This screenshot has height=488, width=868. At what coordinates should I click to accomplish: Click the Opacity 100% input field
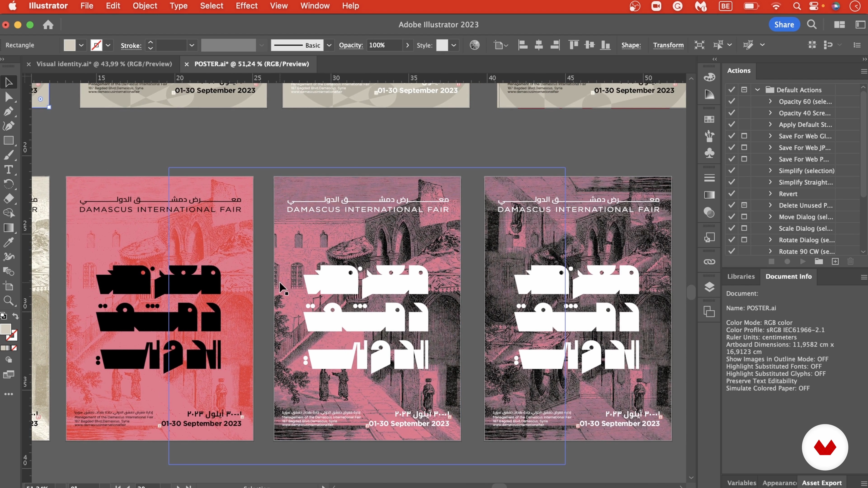point(385,45)
